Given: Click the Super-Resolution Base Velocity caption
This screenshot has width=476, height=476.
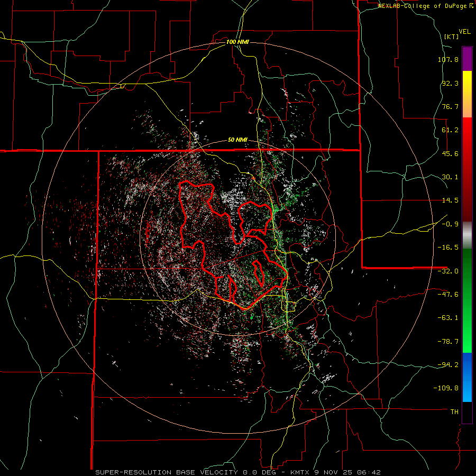Looking at the screenshot, I should click(x=238, y=472).
